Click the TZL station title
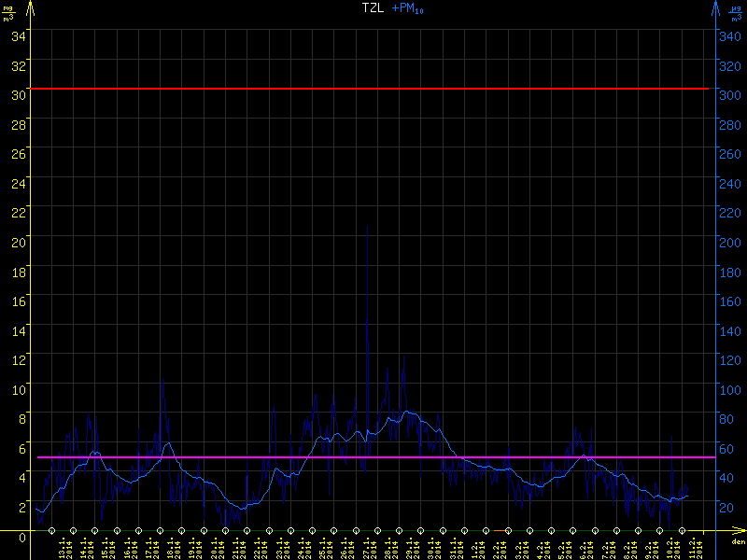This screenshot has width=747, height=560. tap(374, 7)
